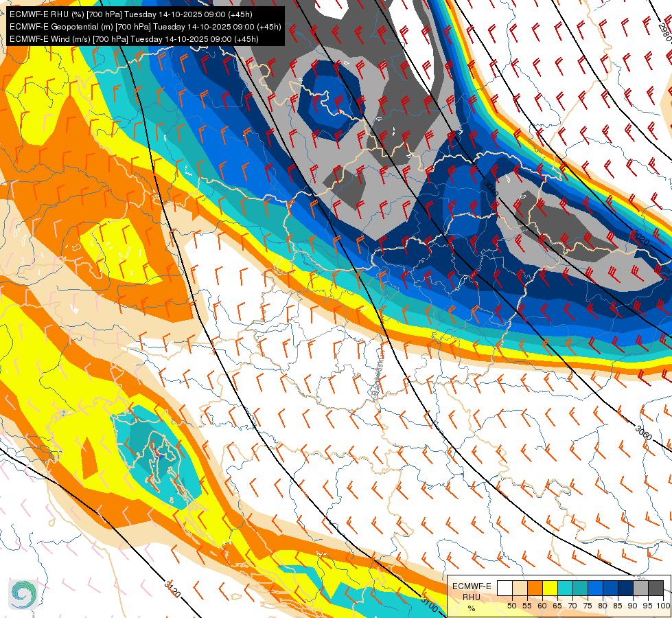Viewport: 672px width, 618px height.
Task: Click the ECMWF-E Geopotential header line
Action: pyautogui.click(x=144, y=27)
